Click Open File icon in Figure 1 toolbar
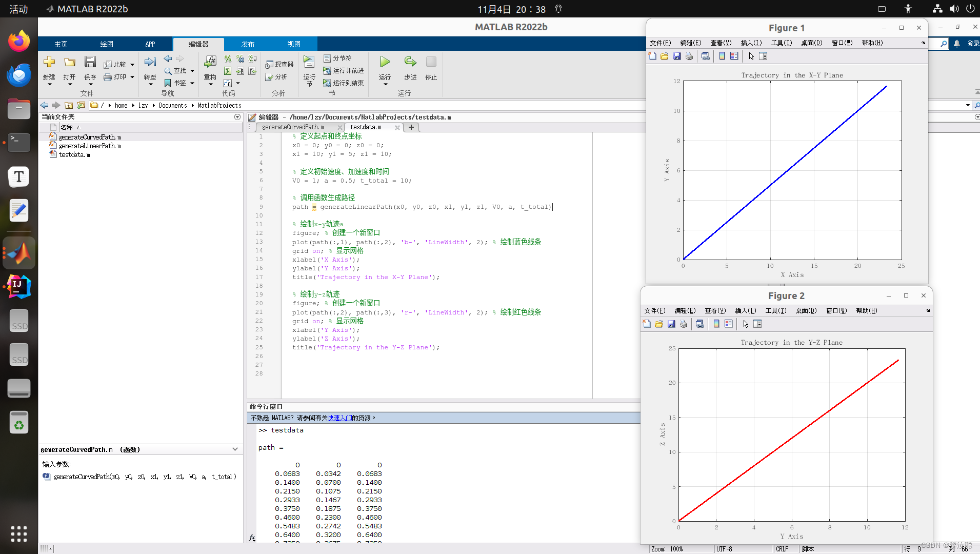This screenshot has width=980, height=554. [x=665, y=56]
